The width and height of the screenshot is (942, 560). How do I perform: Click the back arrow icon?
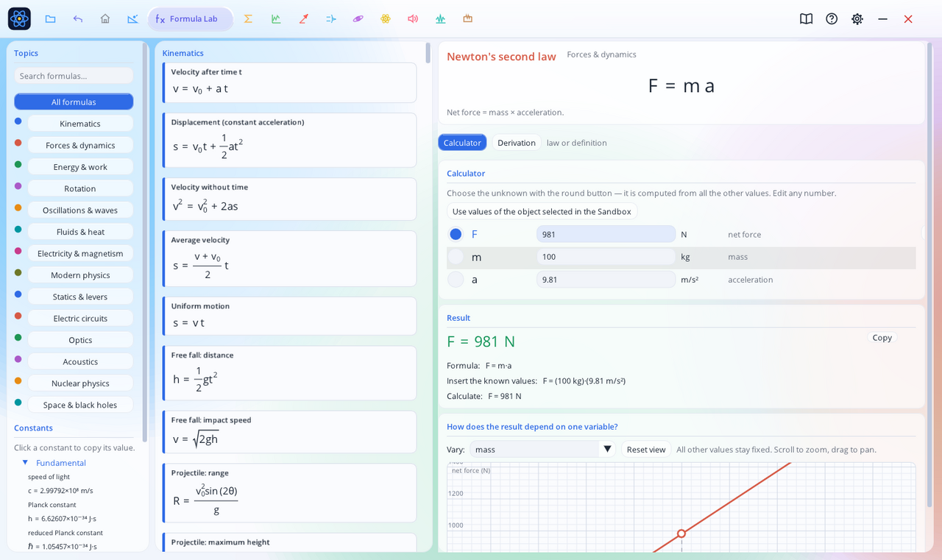(x=78, y=18)
